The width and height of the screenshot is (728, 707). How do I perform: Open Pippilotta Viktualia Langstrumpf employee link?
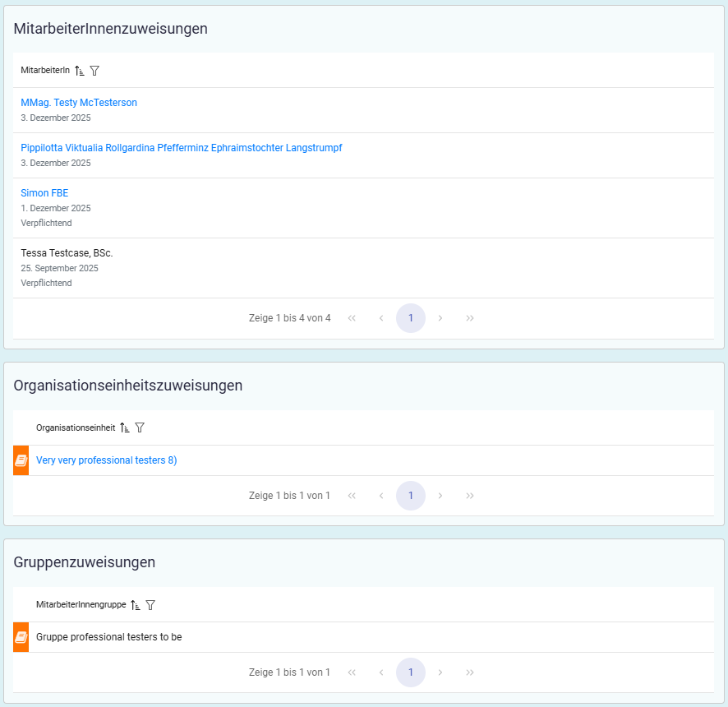[x=181, y=148]
